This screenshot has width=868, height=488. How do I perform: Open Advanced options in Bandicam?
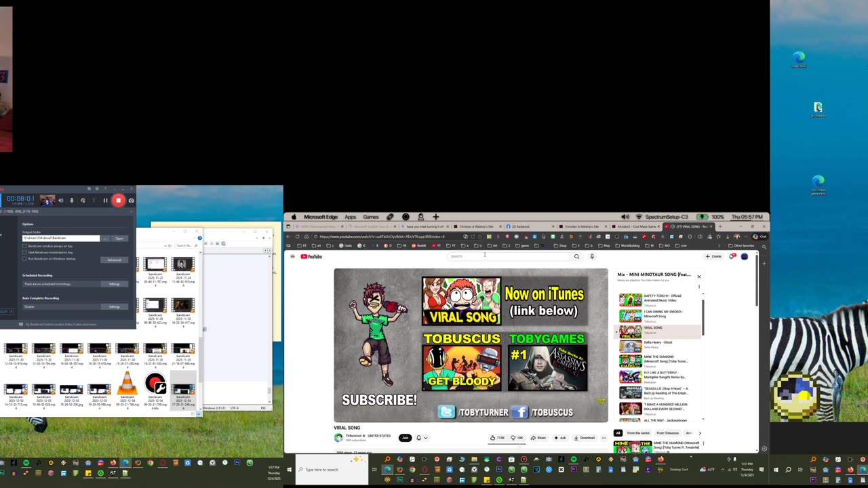(114, 260)
